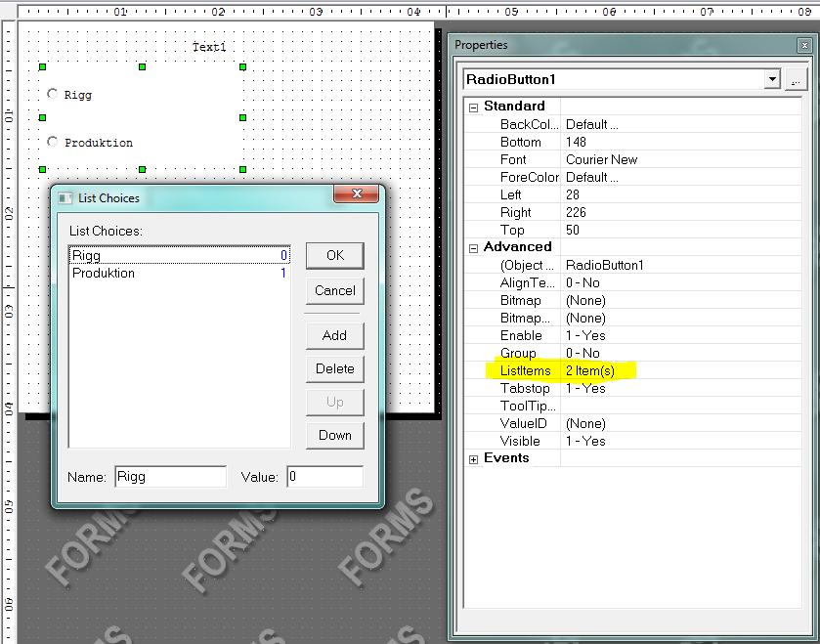The image size is (820, 644).
Task: Select the Font property Courier New
Action: [680, 159]
